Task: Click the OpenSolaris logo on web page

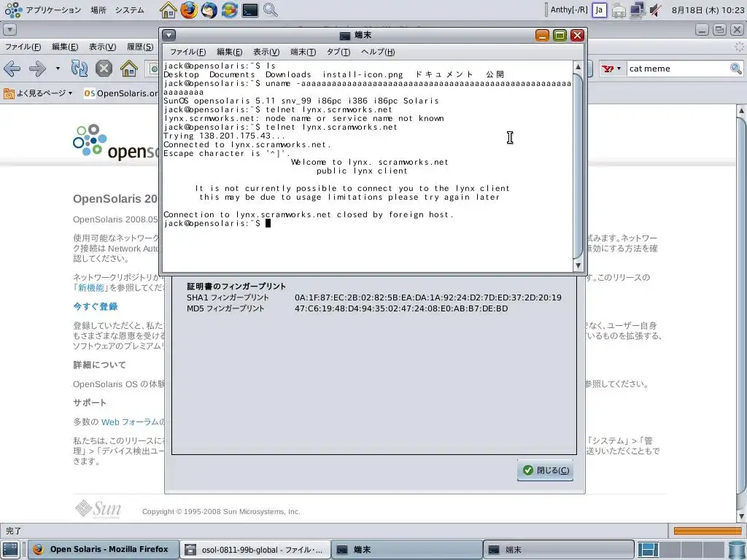Action: point(116,142)
